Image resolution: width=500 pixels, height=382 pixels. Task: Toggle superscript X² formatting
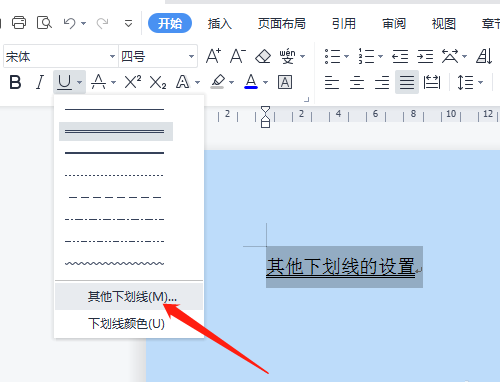[x=133, y=82]
